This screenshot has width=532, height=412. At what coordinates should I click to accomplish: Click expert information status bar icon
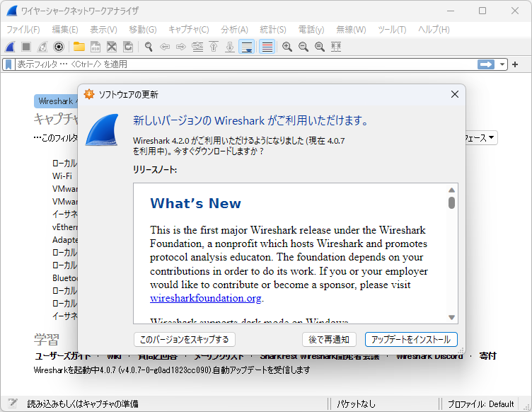click(x=13, y=404)
